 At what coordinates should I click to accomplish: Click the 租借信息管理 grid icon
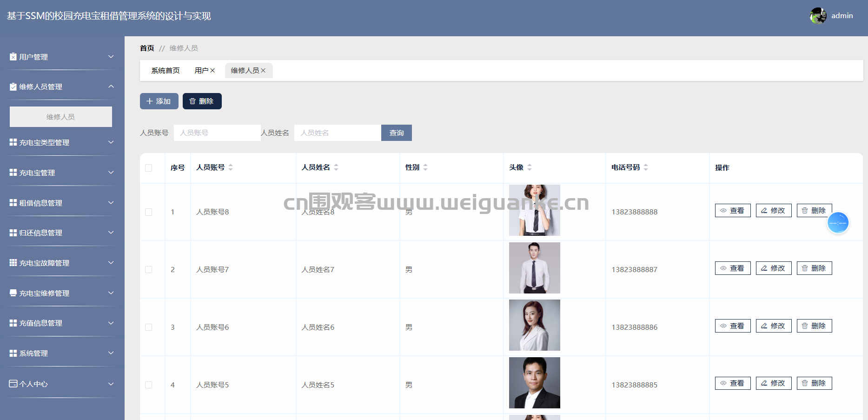coord(13,203)
